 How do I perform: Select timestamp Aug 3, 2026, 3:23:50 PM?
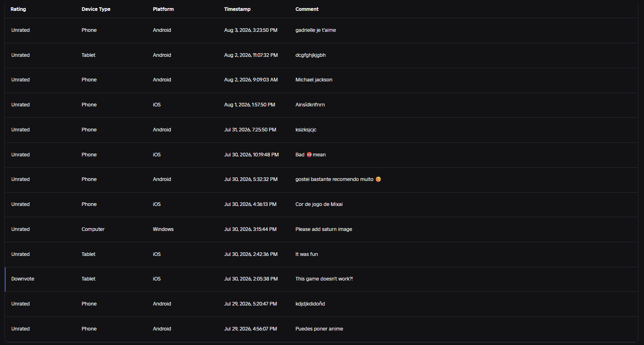(251, 30)
